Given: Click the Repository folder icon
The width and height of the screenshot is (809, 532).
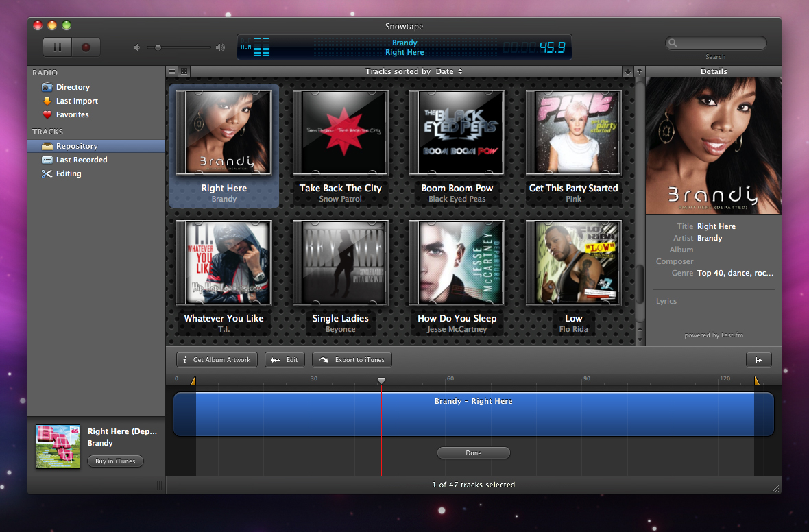Looking at the screenshot, I should [47, 146].
